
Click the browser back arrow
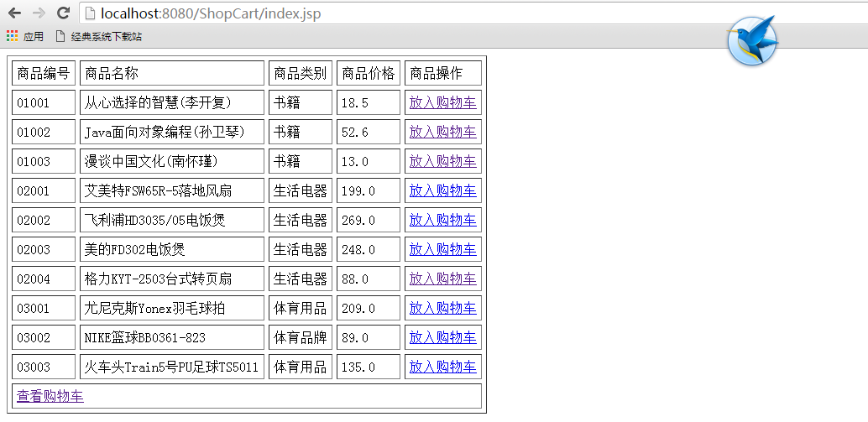[15, 13]
